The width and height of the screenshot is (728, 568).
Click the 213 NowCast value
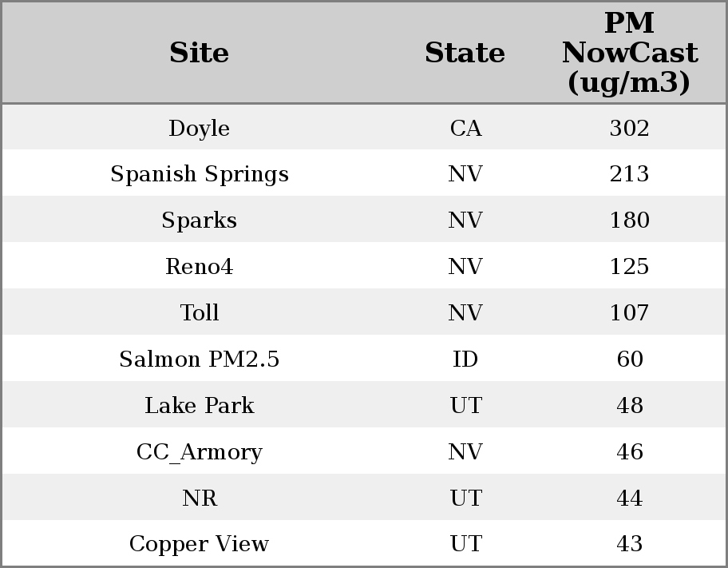(x=629, y=174)
